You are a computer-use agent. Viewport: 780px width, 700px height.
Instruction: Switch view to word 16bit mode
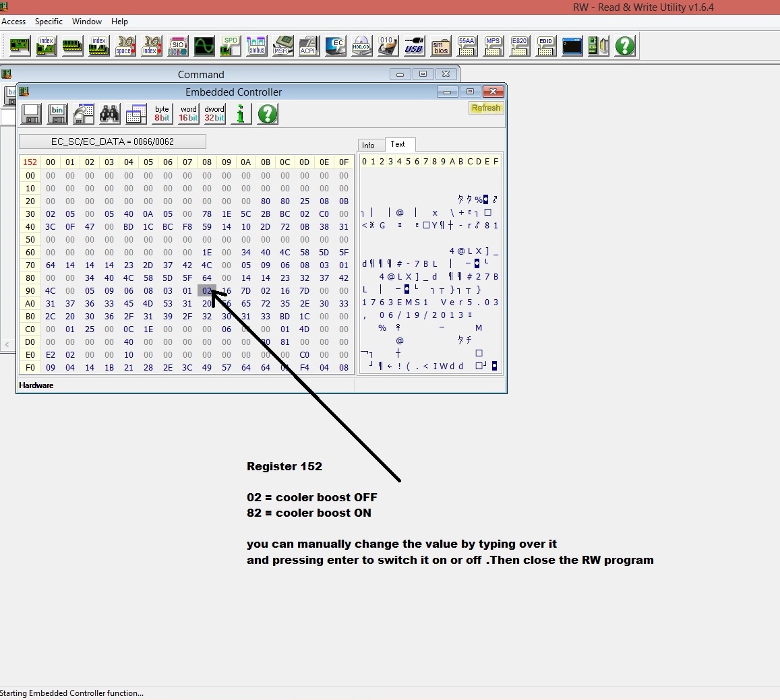point(188,114)
